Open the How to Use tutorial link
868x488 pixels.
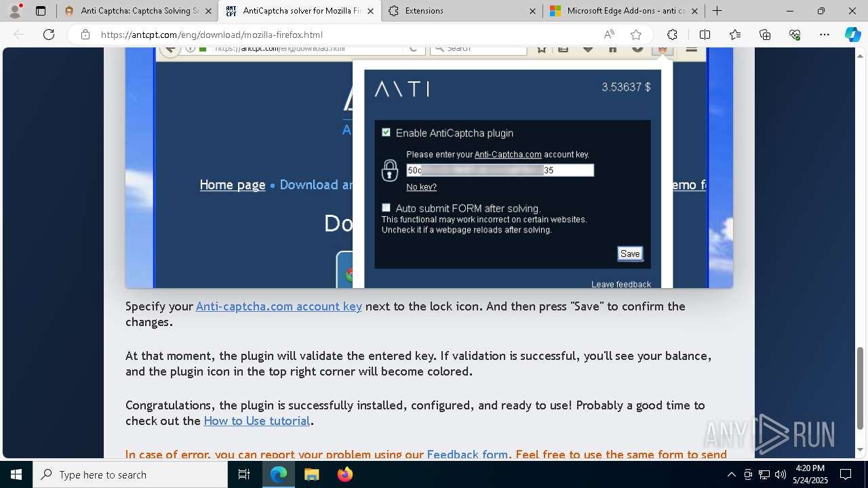pos(257,421)
